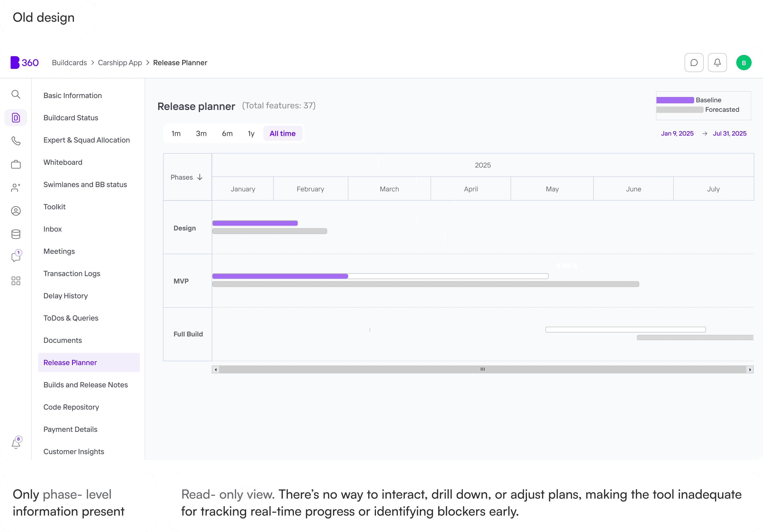Click the message bubble button in header
Viewport: 763px width, 532px height.
694,63
